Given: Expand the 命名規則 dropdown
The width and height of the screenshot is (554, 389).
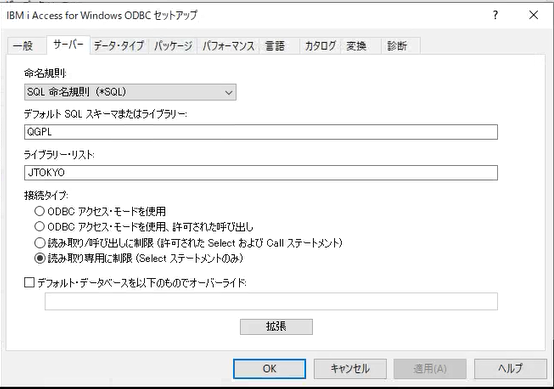Looking at the screenshot, I should point(130,92).
